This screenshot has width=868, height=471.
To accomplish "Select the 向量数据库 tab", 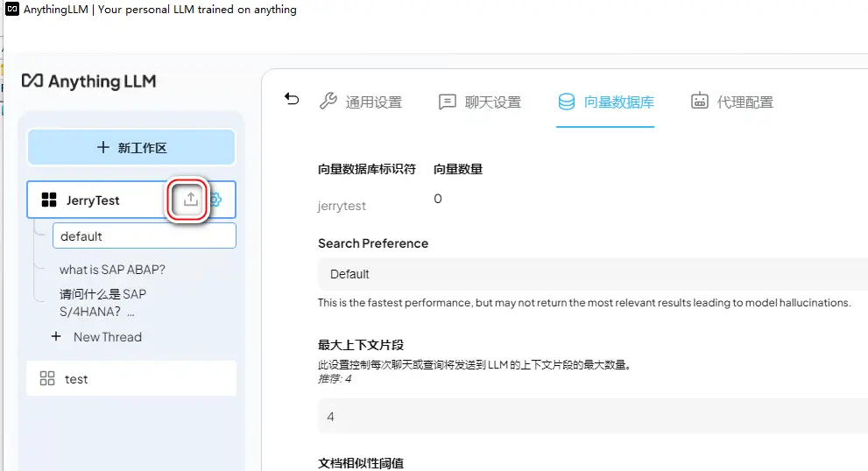I will [x=605, y=102].
